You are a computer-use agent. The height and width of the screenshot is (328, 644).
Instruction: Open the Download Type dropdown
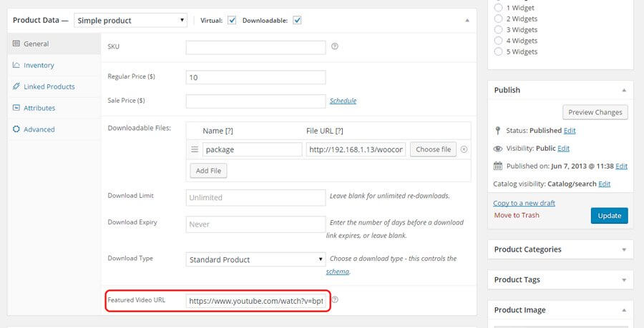(255, 259)
